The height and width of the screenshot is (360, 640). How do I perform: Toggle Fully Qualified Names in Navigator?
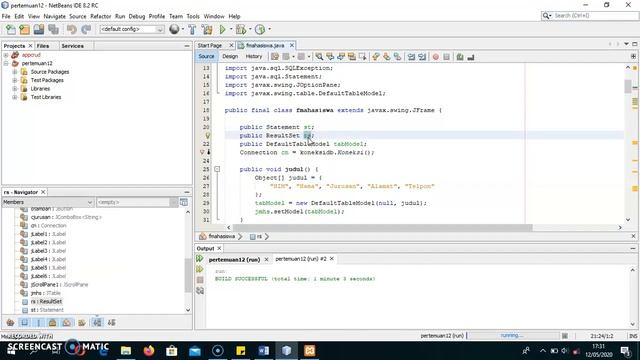click(82, 322)
